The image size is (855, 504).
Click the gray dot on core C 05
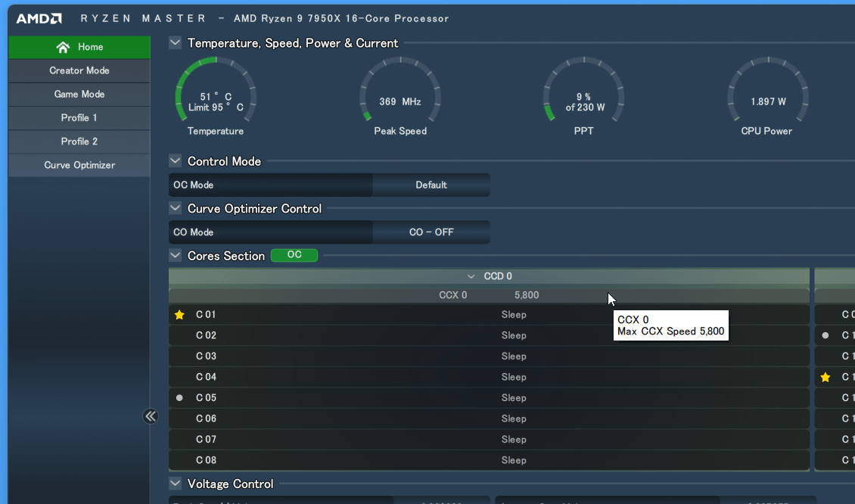[x=179, y=397]
